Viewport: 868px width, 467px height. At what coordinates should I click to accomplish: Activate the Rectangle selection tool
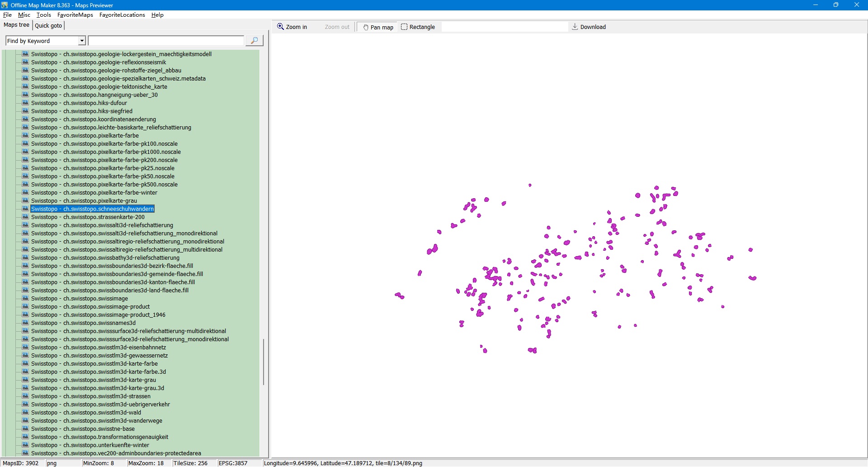404,27
